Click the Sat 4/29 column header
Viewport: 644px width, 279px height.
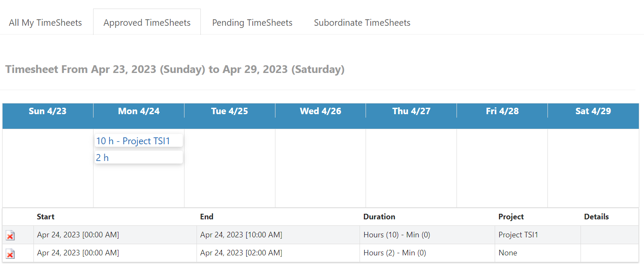tap(593, 111)
